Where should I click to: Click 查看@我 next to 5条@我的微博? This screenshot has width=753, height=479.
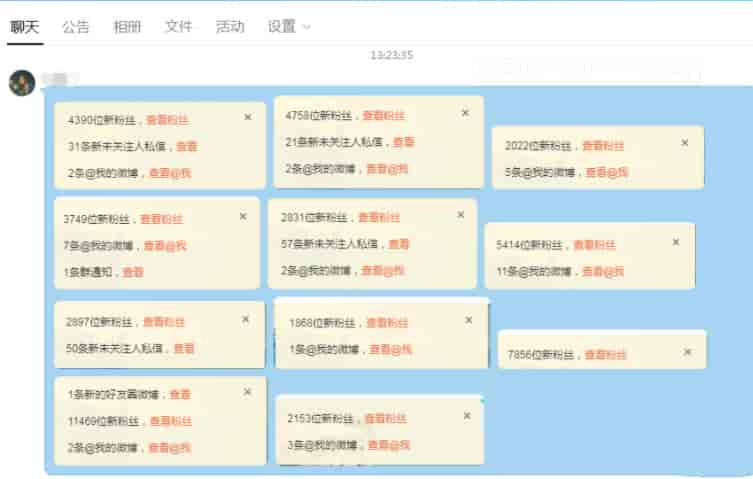pos(607,172)
